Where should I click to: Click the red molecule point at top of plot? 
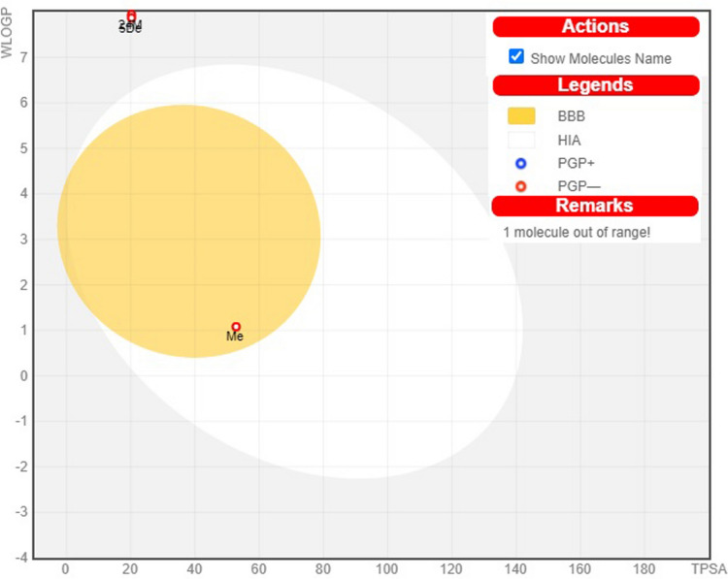coord(131,16)
